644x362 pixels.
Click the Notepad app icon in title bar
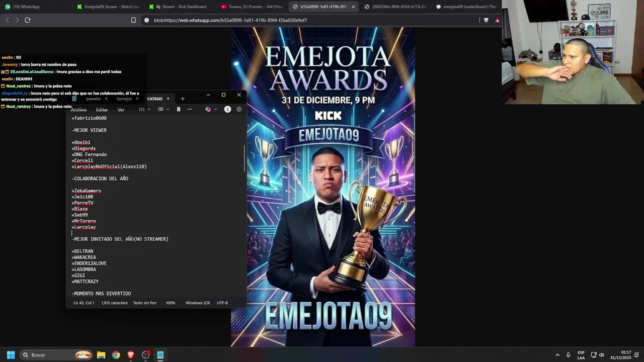pos(74,99)
